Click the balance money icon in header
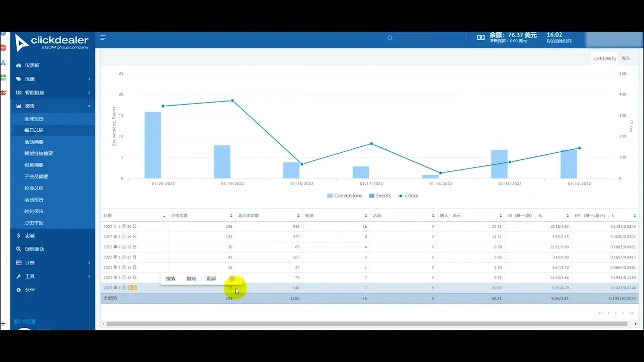This screenshot has height=362, width=644. coord(481,37)
